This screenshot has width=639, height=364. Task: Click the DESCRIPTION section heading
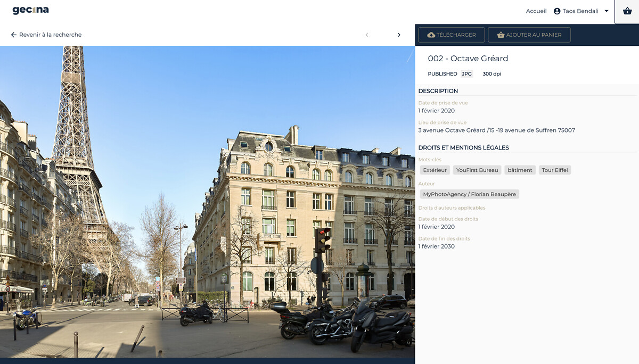point(438,91)
